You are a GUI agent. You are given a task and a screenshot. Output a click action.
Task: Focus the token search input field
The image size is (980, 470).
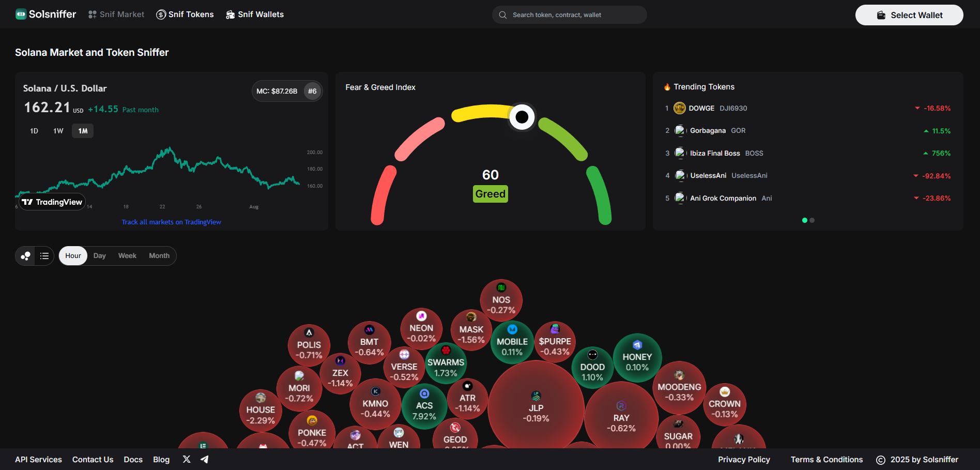point(574,15)
